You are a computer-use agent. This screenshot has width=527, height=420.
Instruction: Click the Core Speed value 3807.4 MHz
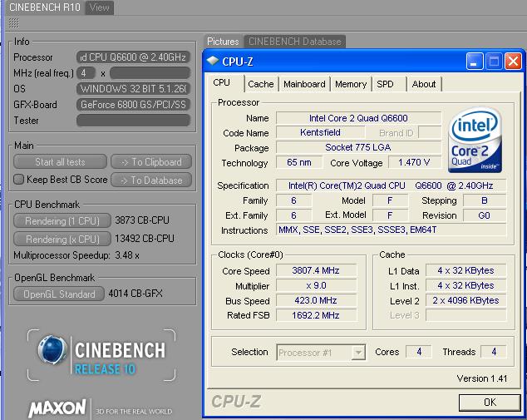[x=316, y=270]
